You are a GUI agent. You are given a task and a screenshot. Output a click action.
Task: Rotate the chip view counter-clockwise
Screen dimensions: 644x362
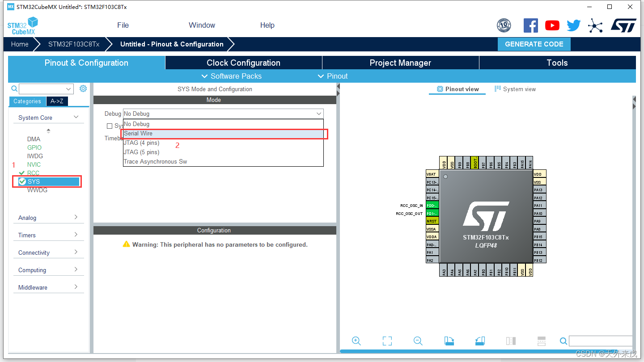coord(480,341)
